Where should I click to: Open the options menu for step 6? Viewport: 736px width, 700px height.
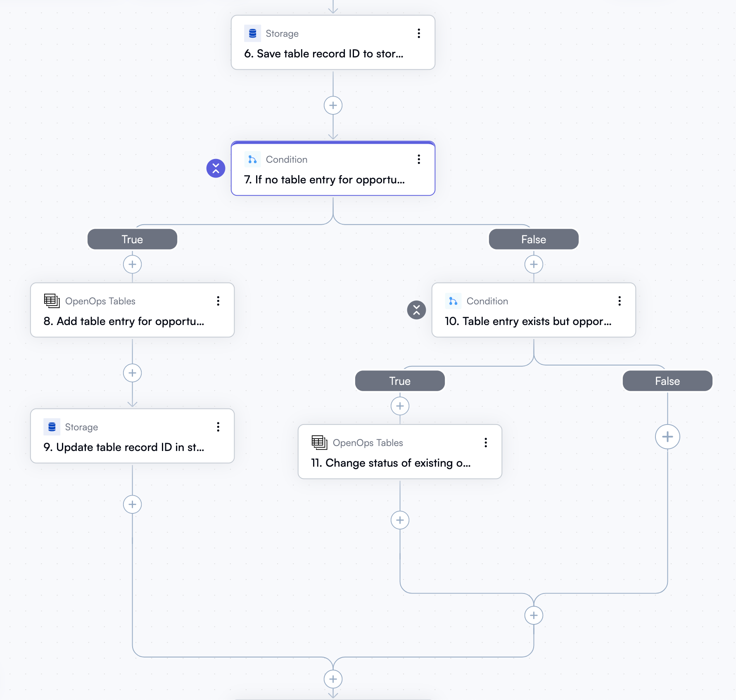tap(419, 33)
